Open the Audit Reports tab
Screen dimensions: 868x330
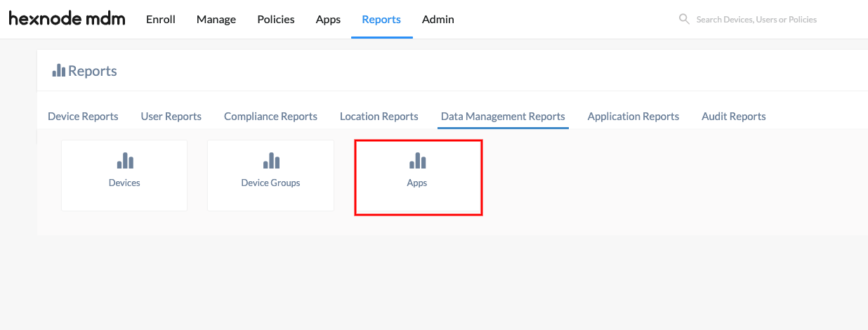734,117
